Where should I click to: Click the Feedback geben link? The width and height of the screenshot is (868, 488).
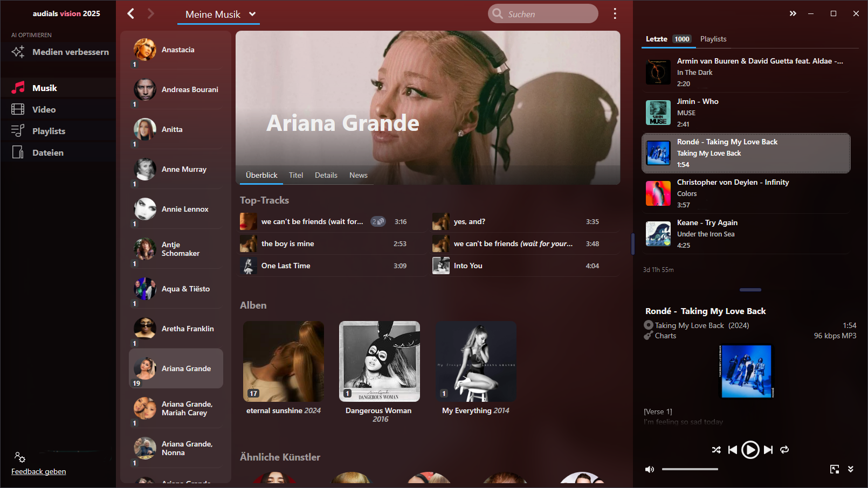point(39,471)
